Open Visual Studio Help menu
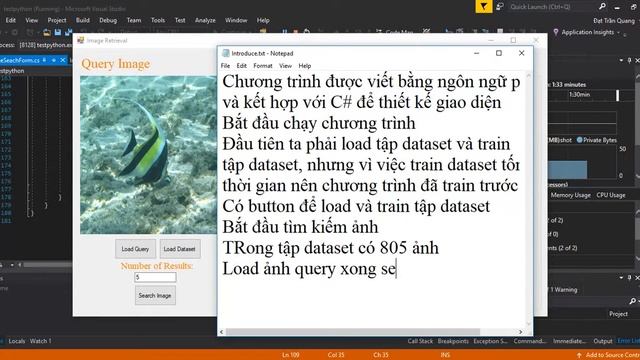 263,20
